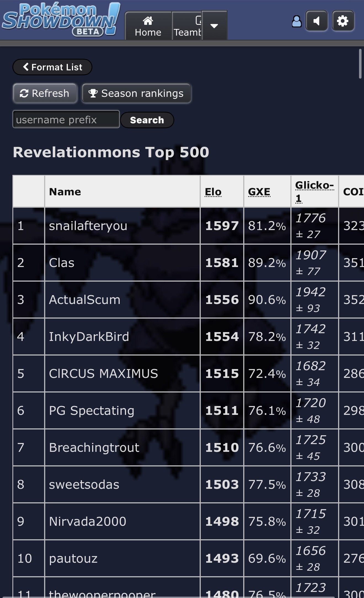364x598 pixels.
Task: Select the ActualScum ladder entry
Action: point(84,300)
